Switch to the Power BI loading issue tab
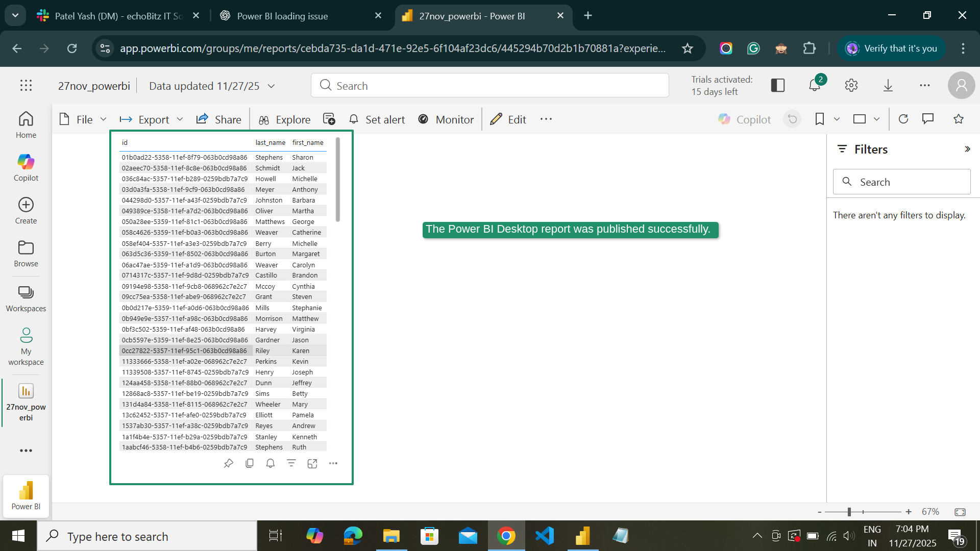 click(x=282, y=16)
